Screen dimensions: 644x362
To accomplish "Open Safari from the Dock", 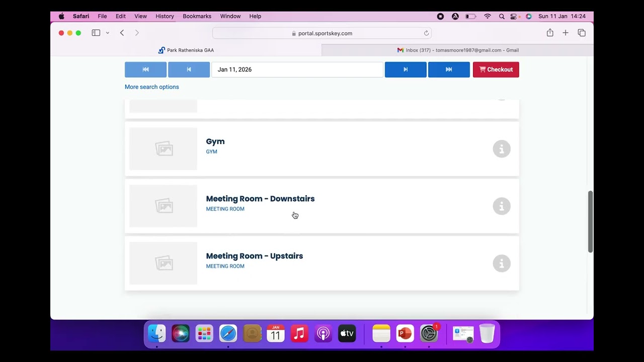I will point(228,333).
